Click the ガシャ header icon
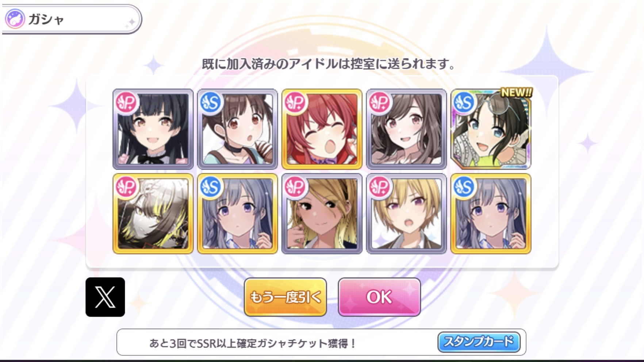The height and width of the screenshot is (362, 644). (15, 19)
